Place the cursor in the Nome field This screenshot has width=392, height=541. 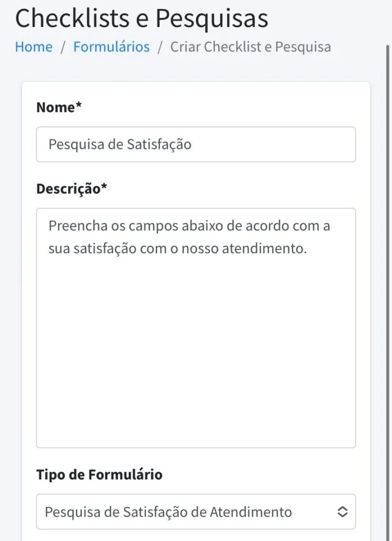195,144
